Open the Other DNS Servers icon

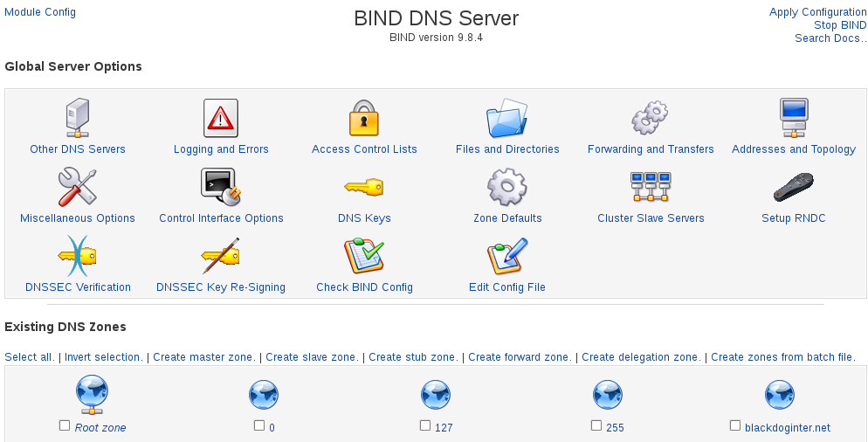coord(78,118)
